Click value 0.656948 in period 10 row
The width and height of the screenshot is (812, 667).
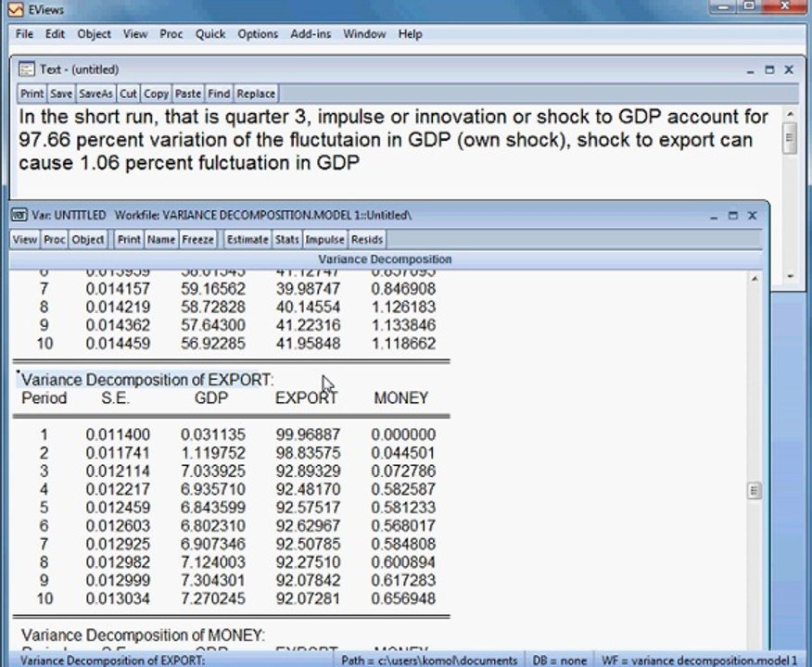pyautogui.click(x=403, y=598)
